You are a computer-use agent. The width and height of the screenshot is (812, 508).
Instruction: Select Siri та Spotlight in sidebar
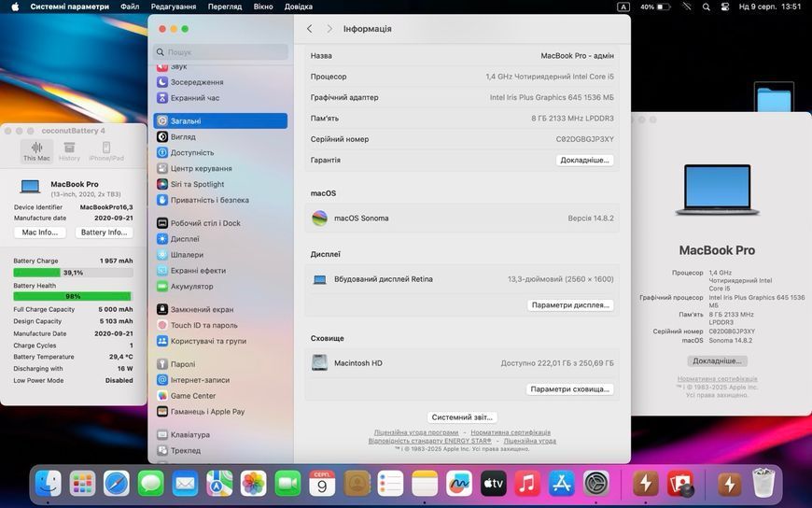(x=220, y=184)
